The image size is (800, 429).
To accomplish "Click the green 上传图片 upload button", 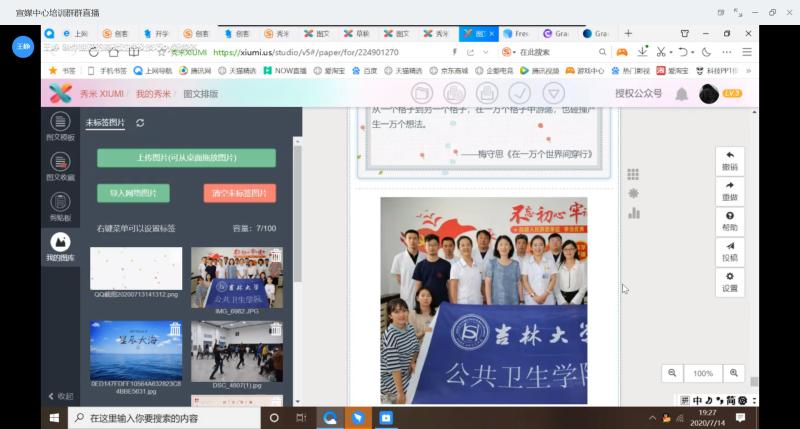I will coord(186,158).
